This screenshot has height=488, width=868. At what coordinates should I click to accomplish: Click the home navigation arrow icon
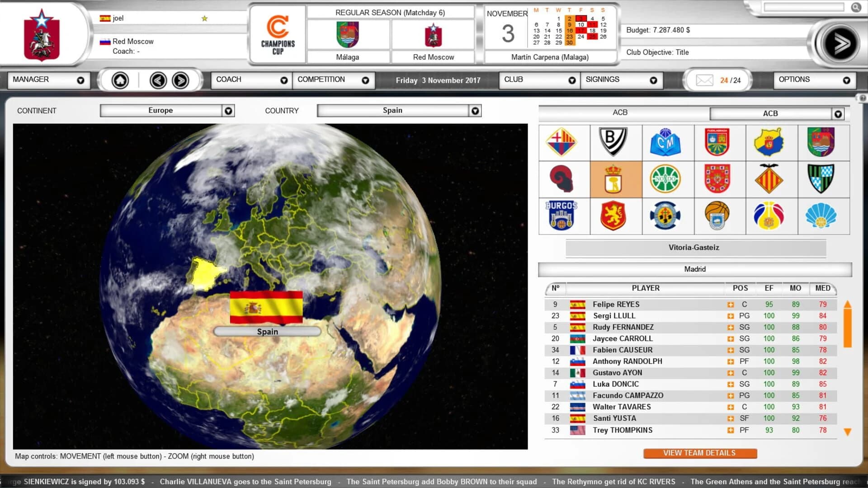119,80
